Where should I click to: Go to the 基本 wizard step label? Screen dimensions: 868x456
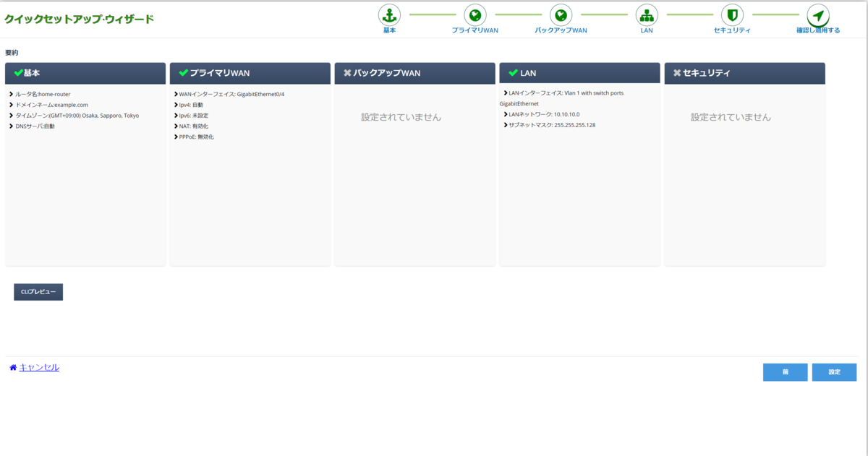[x=389, y=30]
